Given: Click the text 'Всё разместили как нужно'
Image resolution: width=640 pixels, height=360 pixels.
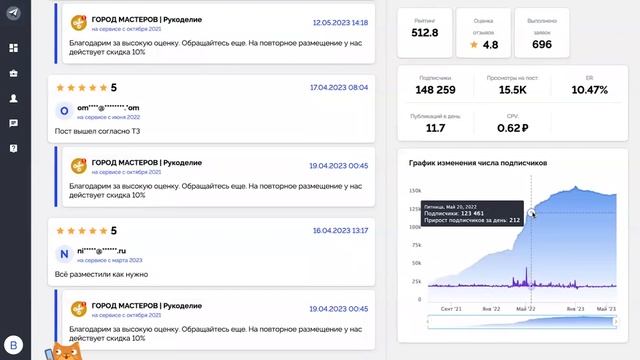Looking at the screenshot, I should coord(101,274).
